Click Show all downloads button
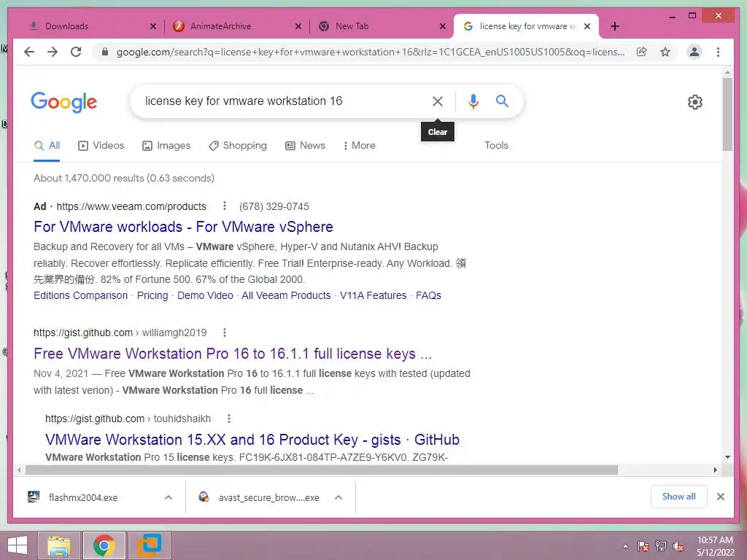The height and width of the screenshot is (560, 747). tap(678, 497)
